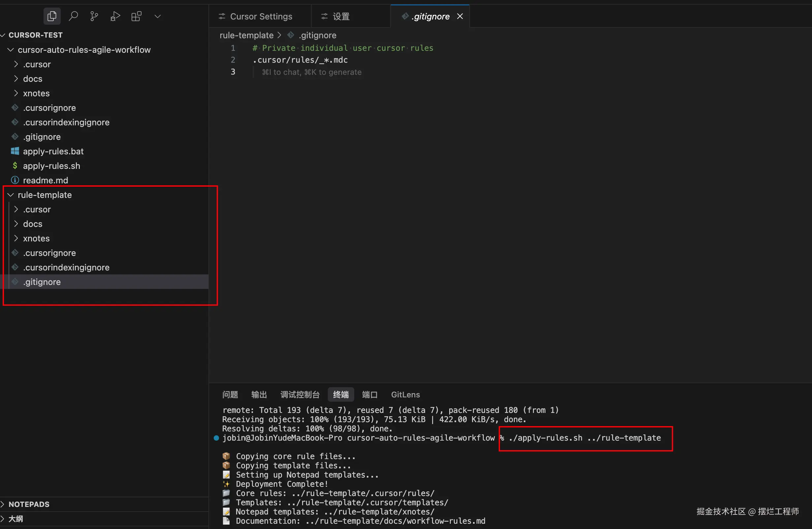Screen dimensions: 812x529
Task: Show more activity bar views chevron
Action: [157, 16]
